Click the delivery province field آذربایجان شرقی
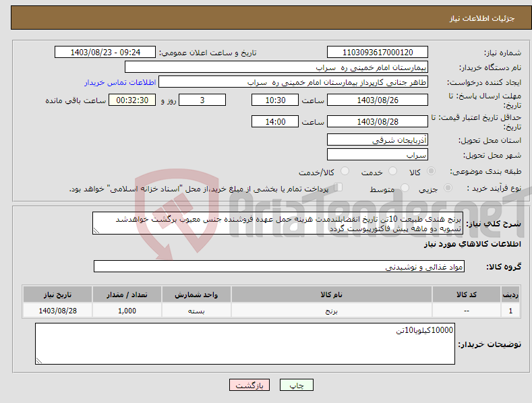The image size is (532, 403). click(x=378, y=139)
